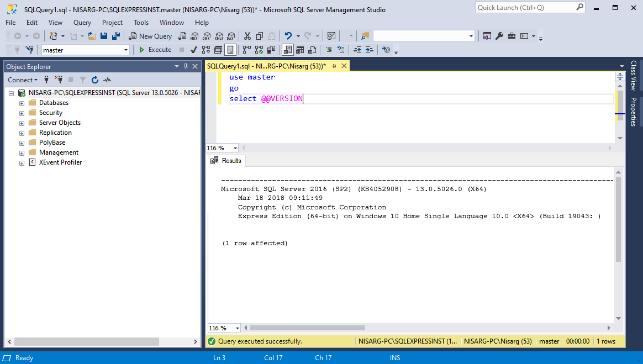
Task: Open a New Query window
Action: [150, 36]
